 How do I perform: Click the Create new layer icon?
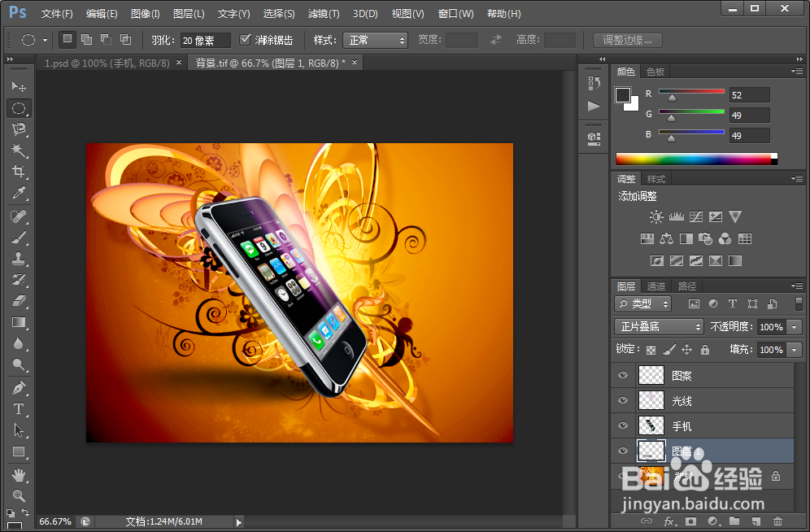[756, 521]
